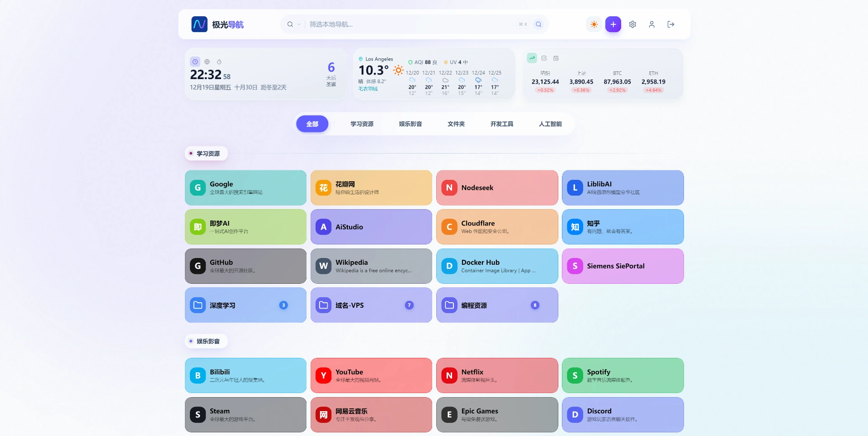Expand the 深度学习 folder
The height and width of the screenshot is (436, 868).
tap(245, 305)
